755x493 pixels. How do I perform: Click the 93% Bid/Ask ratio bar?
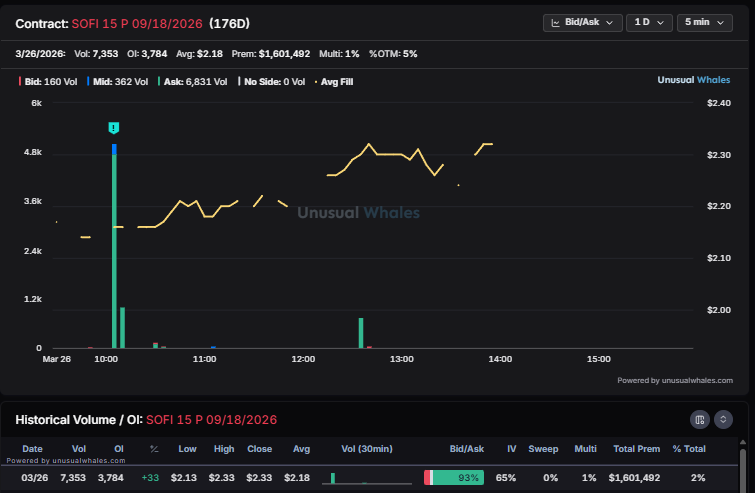(x=454, y=478)
